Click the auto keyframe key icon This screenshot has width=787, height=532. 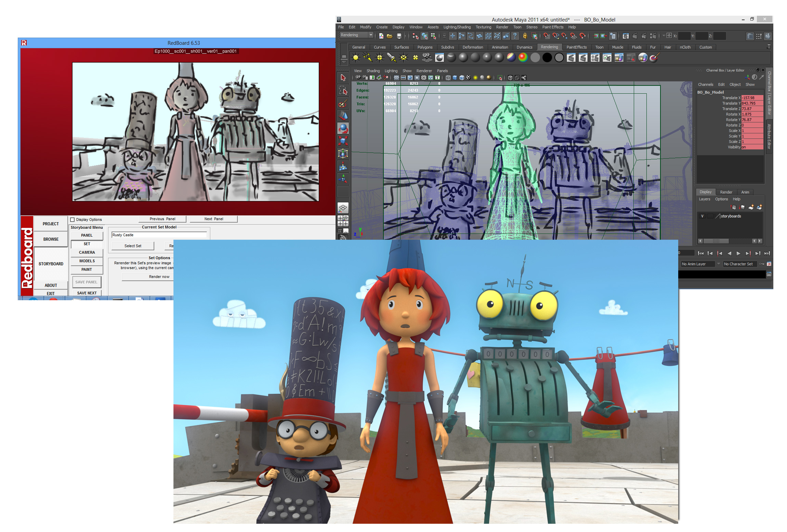pyautogui.click(x=762, y=264)
